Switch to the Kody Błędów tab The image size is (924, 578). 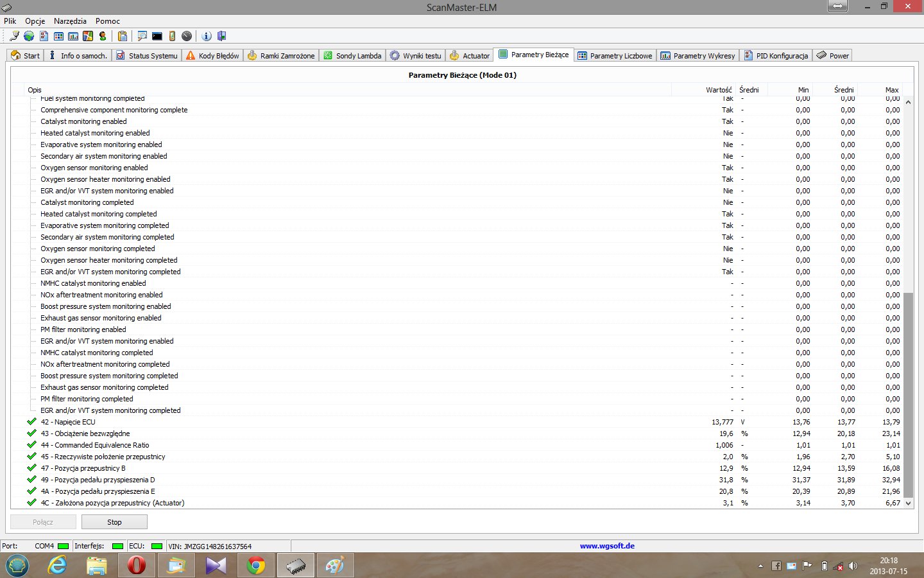[212, 56]
